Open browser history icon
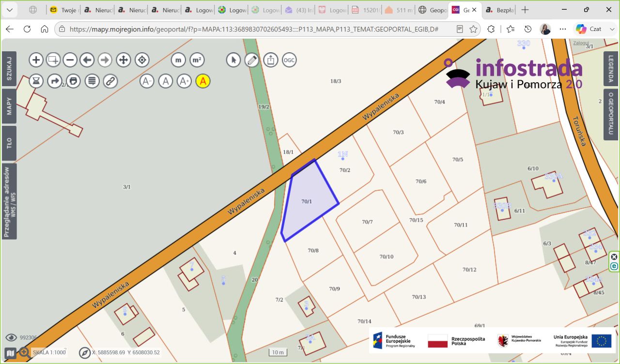620x364 pixels. point(528,29)
